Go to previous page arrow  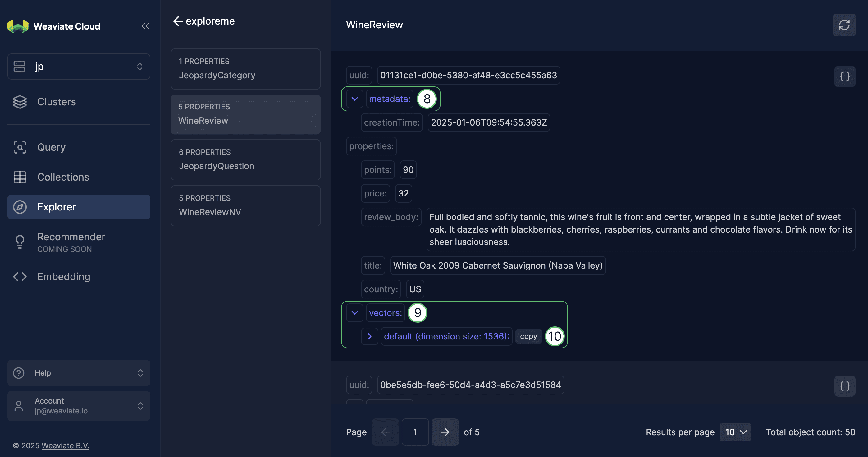[x=386, y=432]
